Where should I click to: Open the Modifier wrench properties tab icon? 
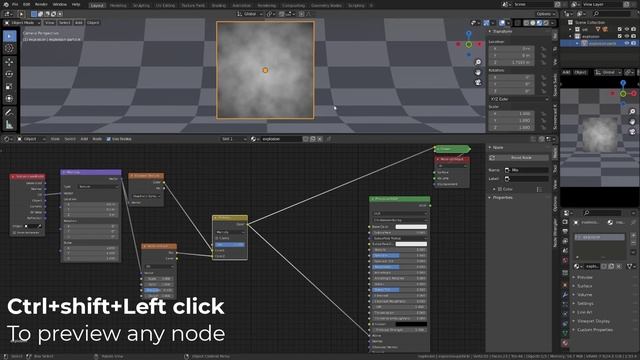[565, 294]
